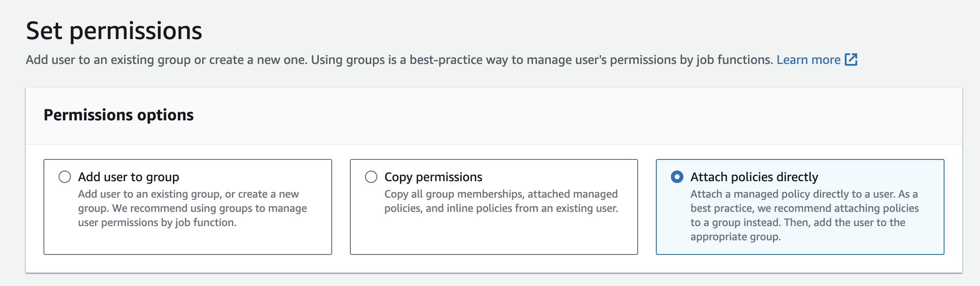This screenshot has width=980, height=286.
Task: Click the Add user to group title text
Action: point(129,177)
